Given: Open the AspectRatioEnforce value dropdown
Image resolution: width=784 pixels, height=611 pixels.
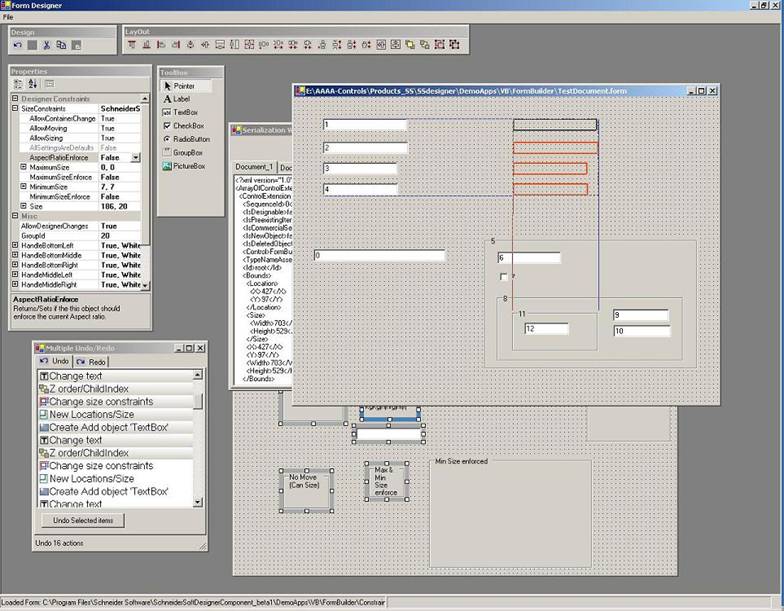Looking at the screenshot, I should coord(136,158).
